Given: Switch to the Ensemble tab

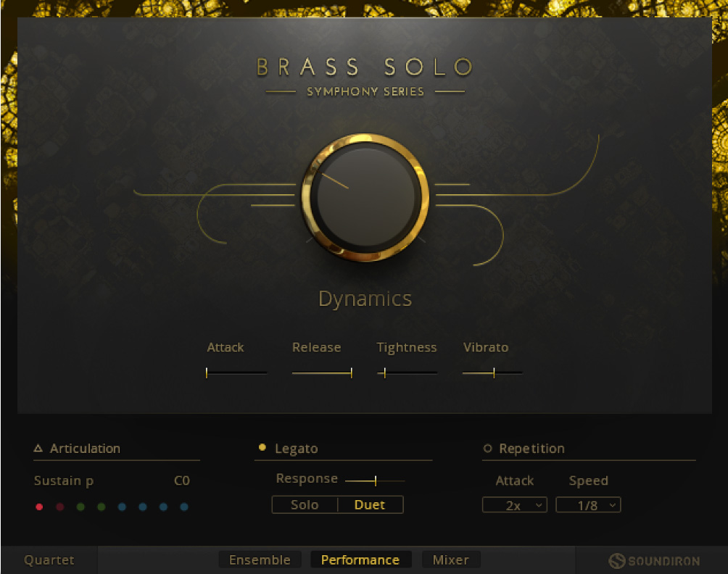Looking at the screenshot, I should click(260, 560).
